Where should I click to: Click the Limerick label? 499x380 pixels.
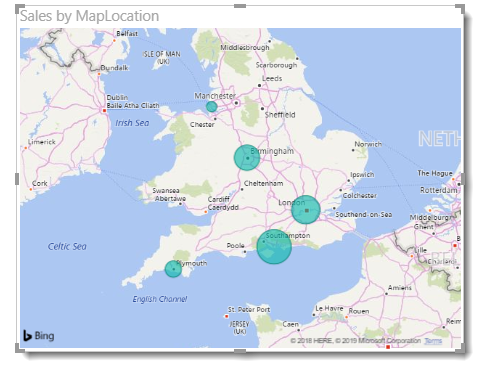pyautogui.click(x=42, y=142)
